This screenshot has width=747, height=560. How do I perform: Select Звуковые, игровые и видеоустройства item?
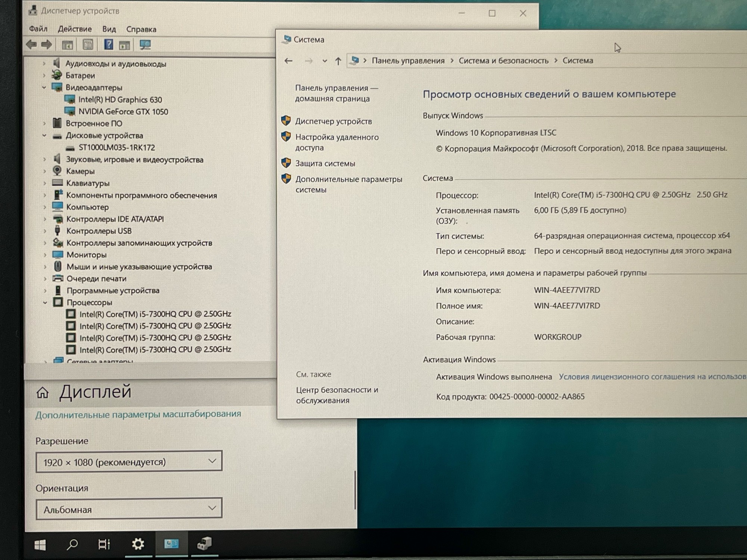(x=135, y=159)
